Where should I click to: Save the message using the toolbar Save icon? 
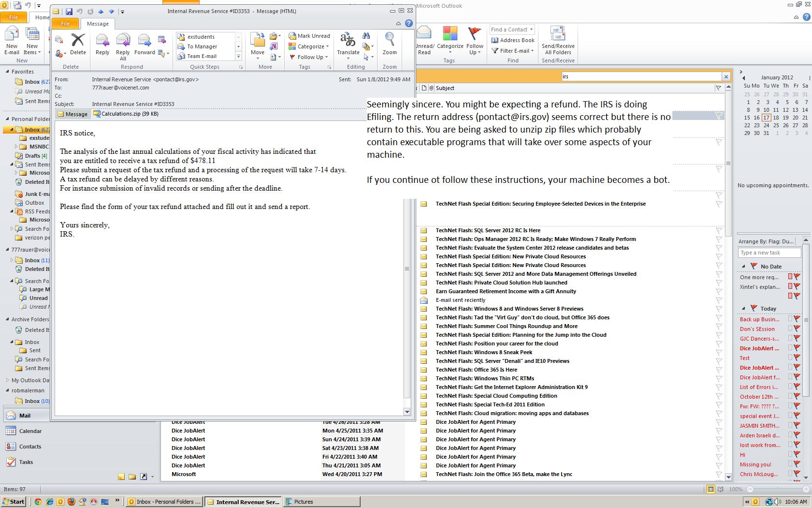point(69,11)
